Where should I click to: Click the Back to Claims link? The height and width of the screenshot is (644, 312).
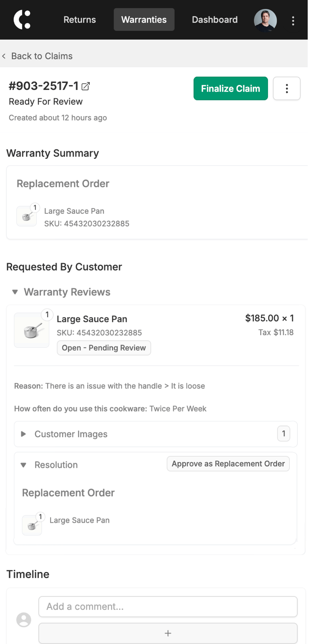click(42, 56)
